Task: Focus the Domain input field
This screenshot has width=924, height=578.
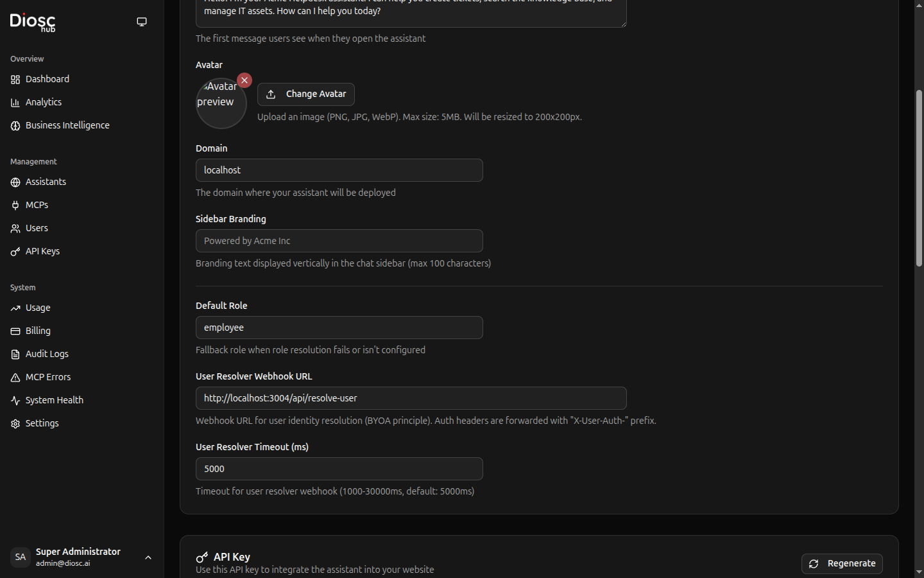Action: 339,170
